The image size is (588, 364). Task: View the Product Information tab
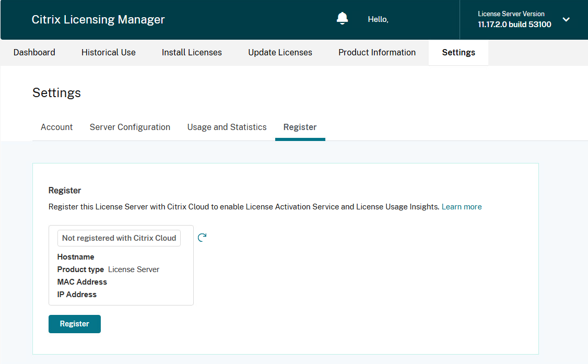tap(377, 52)
